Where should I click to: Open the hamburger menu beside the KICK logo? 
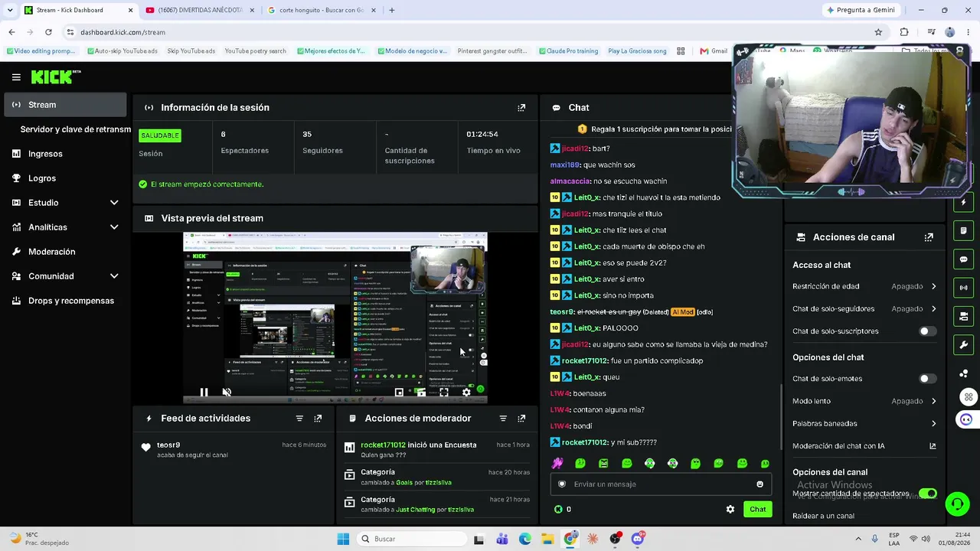point(16,77)
